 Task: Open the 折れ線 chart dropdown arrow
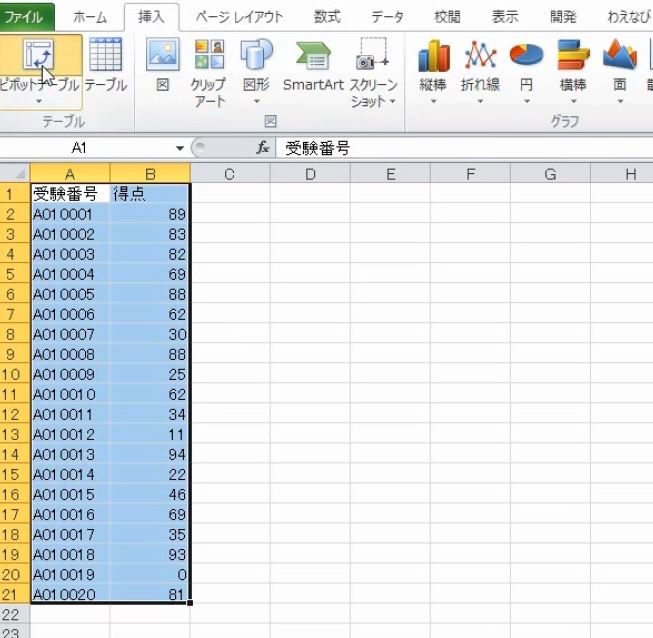point(480,101)
